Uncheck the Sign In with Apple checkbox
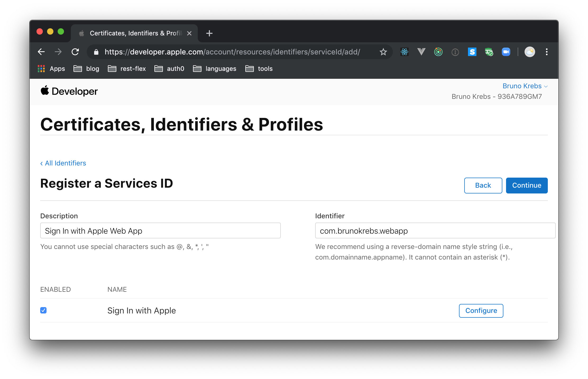588x379 pixels. pos(43,310)
